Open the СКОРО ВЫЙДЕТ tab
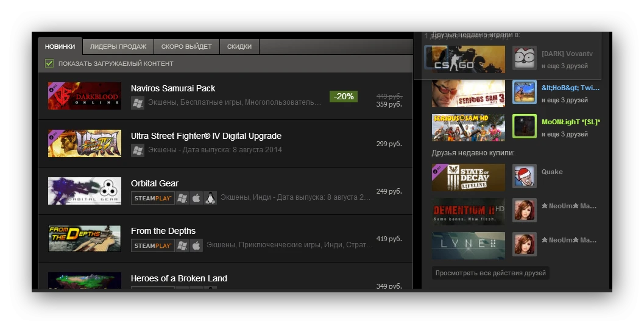Screen dimensions: 644x324 click(x=186, y=46)
